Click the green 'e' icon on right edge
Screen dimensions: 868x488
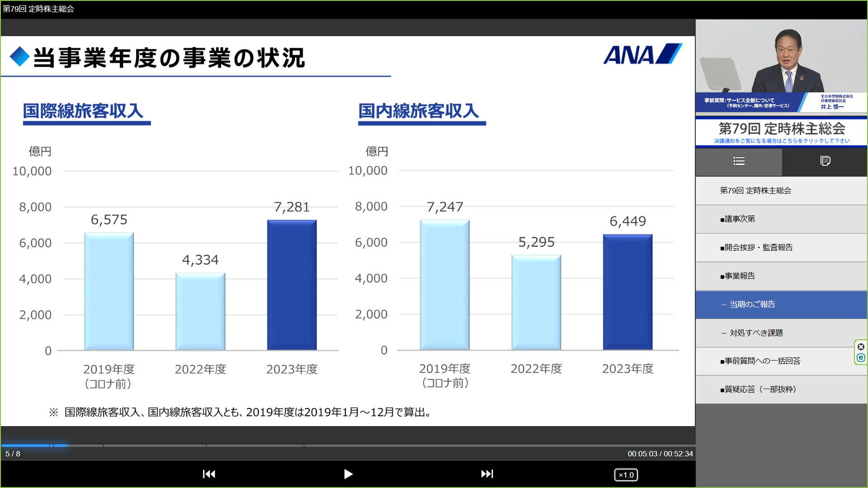pyautogui.click(x=861, y=358)
